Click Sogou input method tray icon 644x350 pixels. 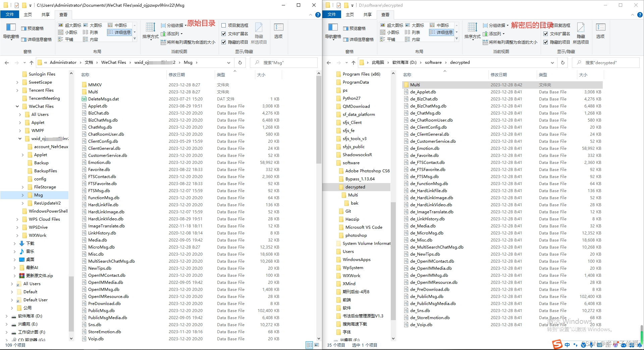click(x=557, y=344)
